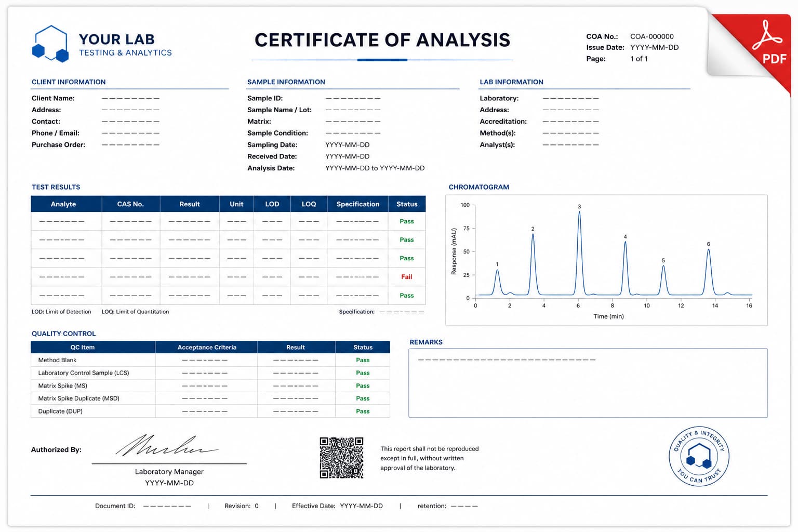
Task: Click the retention label in footer
Action: [x=432, y=506]
